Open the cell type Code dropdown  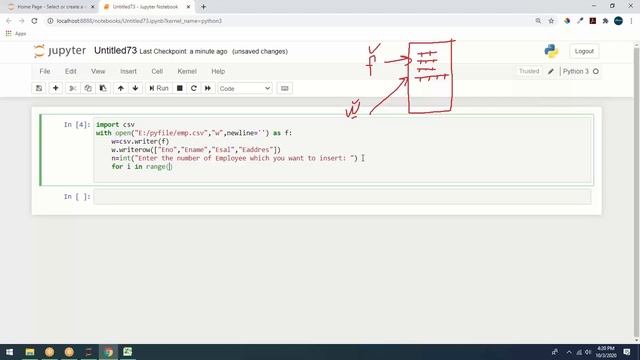pos(244,88)
